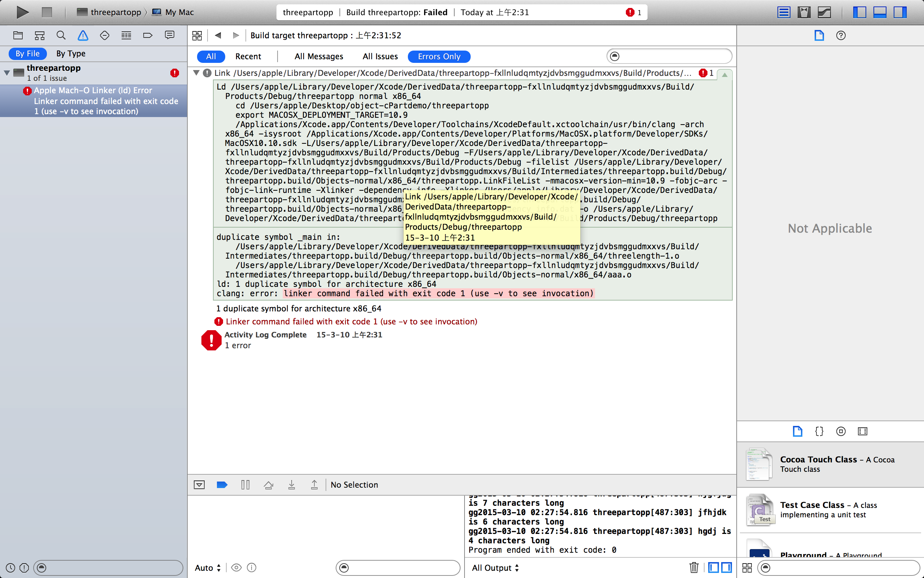Toggle the variables view pane
This screenshot has width=924, height=578.
713,568
